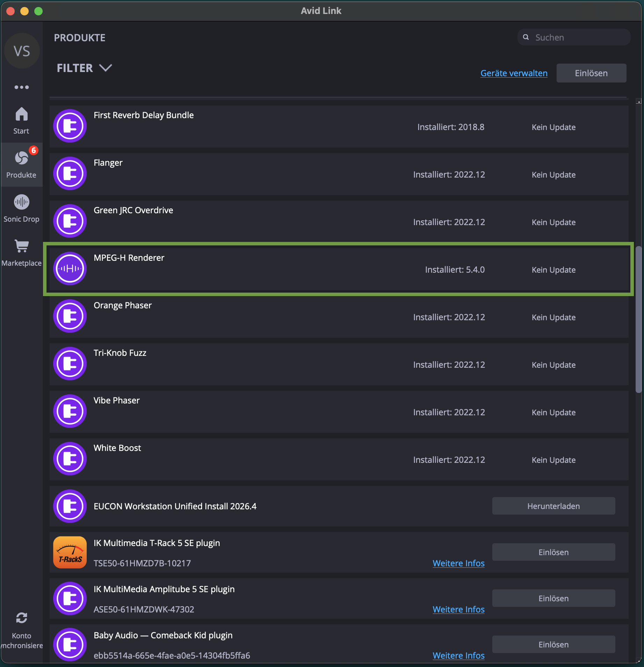The height and width of the screenshot is (667, 644).
Task: Click the Vibe Phaser plugin icon
Action: tap(70, 411)
